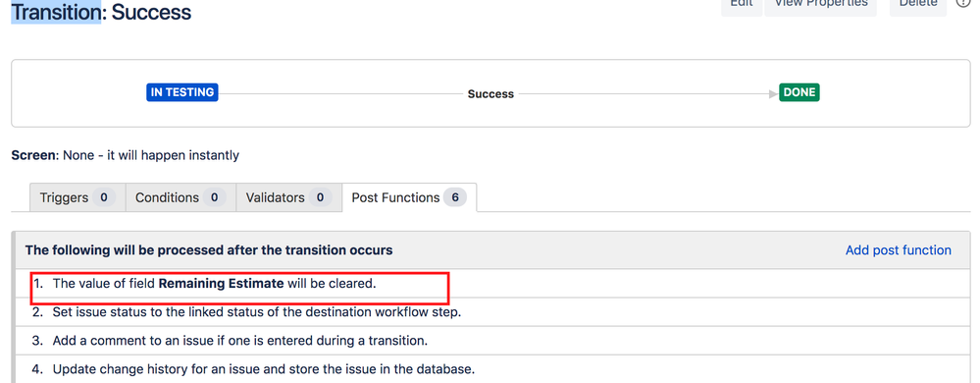Click the Post Functions count badge showing 6

click(455, 197)
